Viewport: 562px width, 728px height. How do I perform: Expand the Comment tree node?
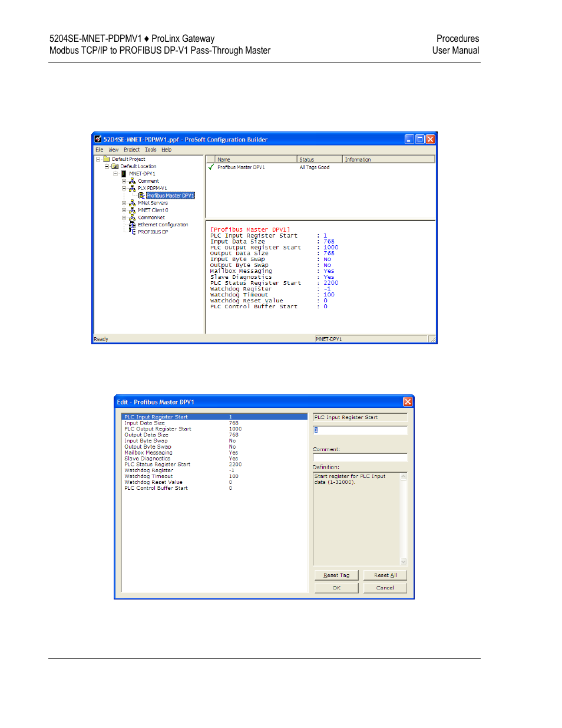(x=124, y=181)
